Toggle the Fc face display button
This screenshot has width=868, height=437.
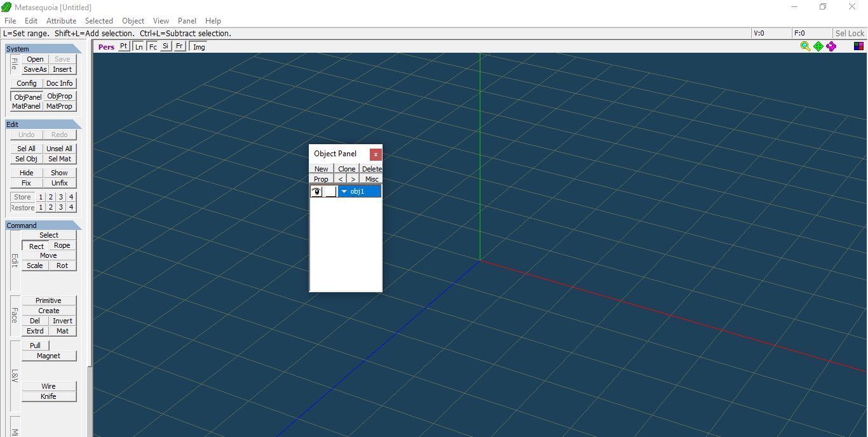153,47
